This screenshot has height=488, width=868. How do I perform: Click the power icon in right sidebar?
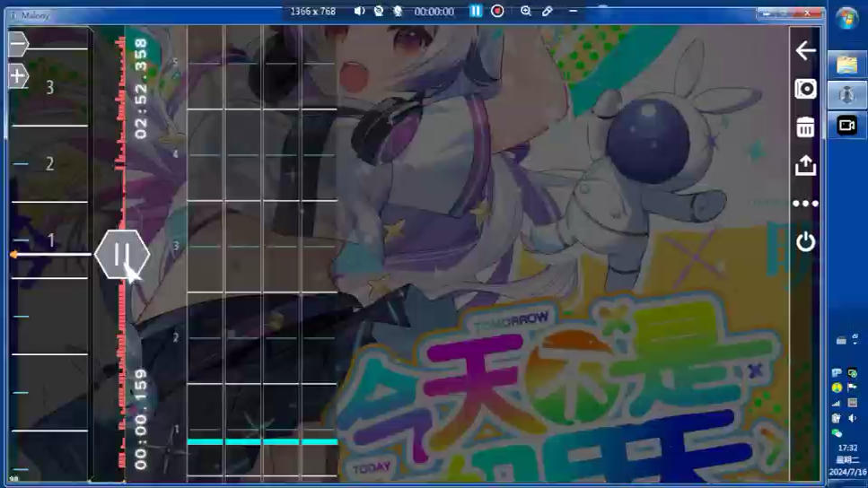805,242
